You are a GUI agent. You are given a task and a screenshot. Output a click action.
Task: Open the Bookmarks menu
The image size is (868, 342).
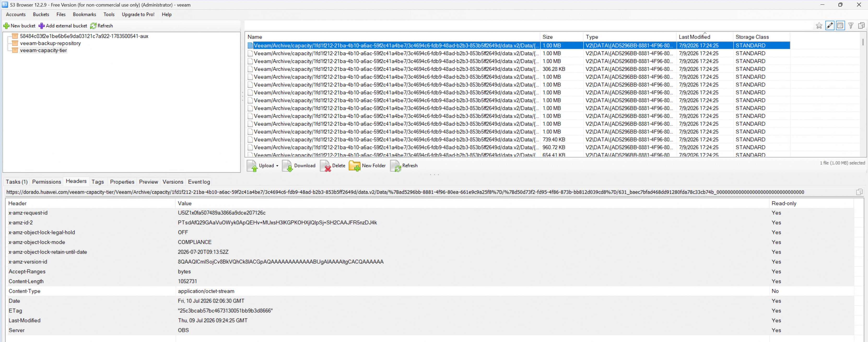[85, 14]
